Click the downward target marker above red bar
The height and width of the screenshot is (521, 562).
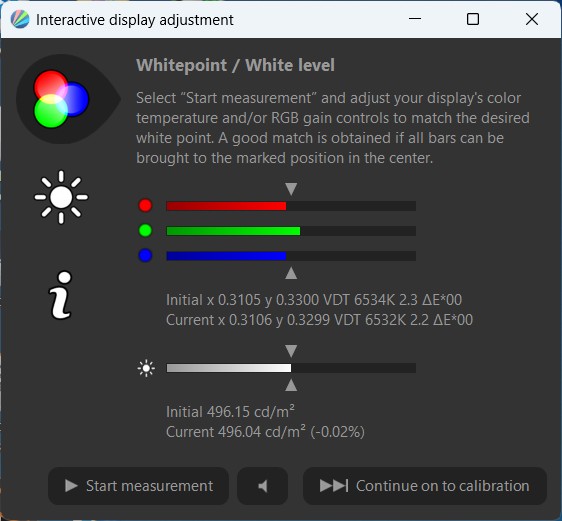pos(291,189)
